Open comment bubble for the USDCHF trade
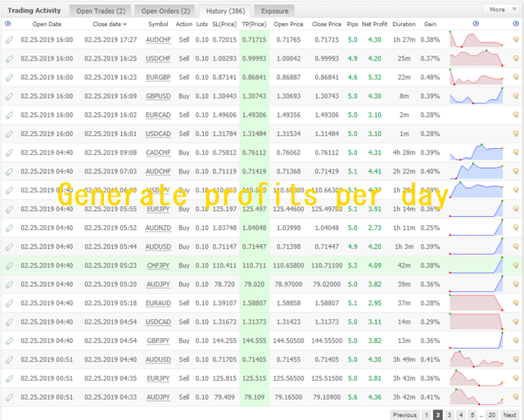This screenshot has width=524, height=420. pos(516,58)
